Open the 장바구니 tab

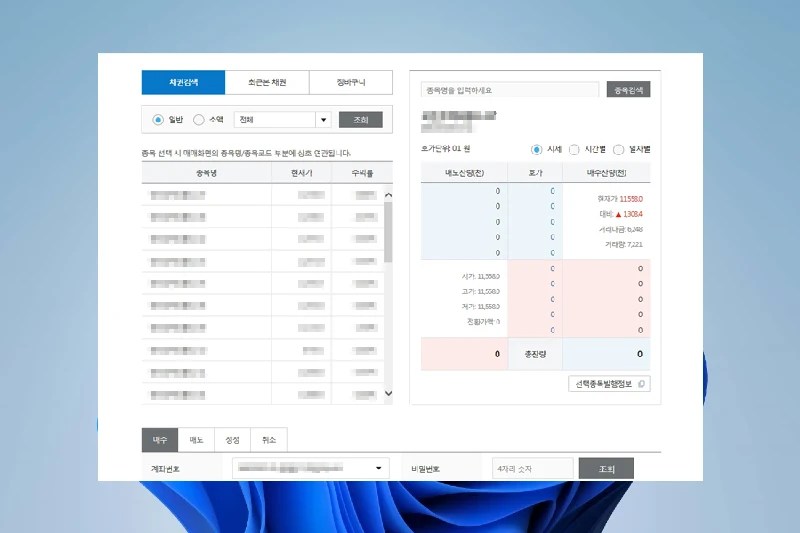(x=351, y=82)
